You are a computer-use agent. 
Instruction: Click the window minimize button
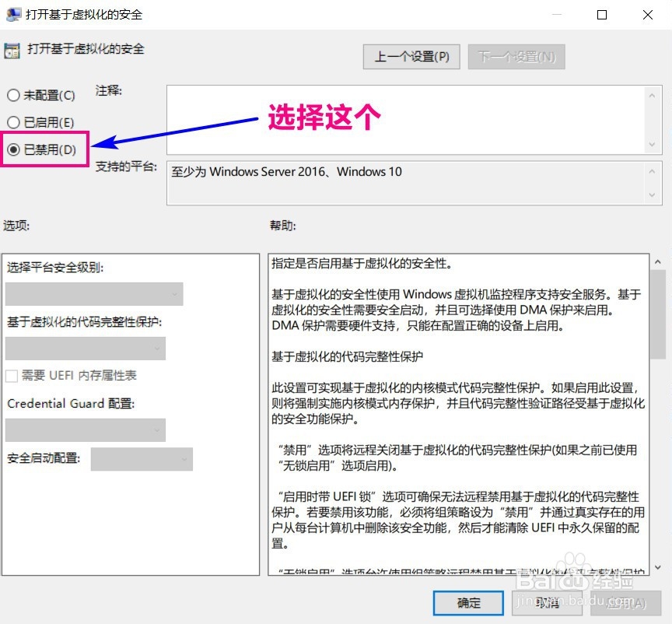[x=556, y=15]
